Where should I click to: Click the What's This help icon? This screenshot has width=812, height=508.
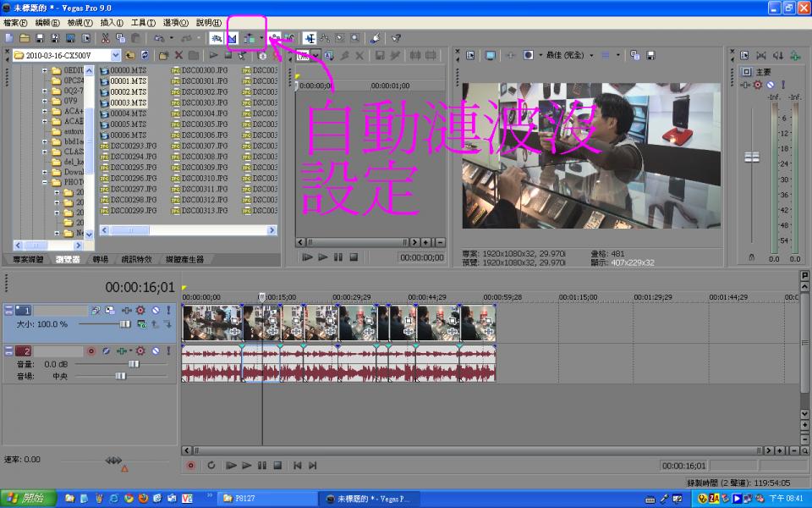(396, 38)
